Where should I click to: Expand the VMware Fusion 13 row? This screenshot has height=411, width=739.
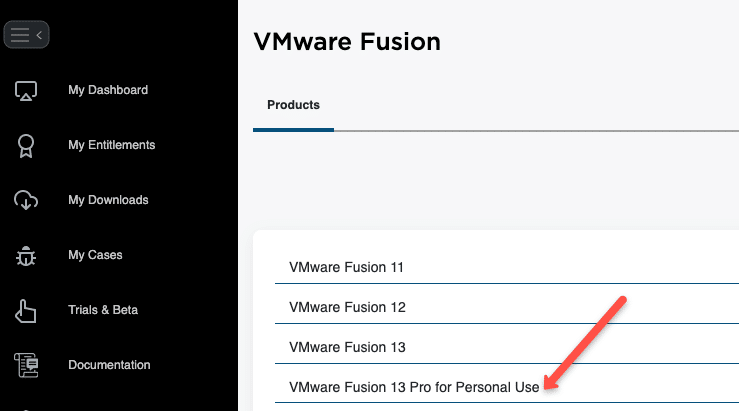click(x=507, y=347)
